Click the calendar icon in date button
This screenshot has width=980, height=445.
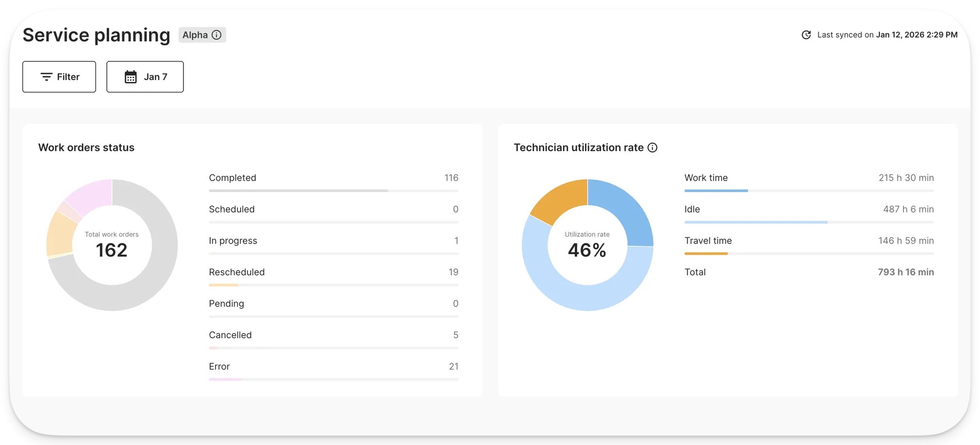[130, 77]
